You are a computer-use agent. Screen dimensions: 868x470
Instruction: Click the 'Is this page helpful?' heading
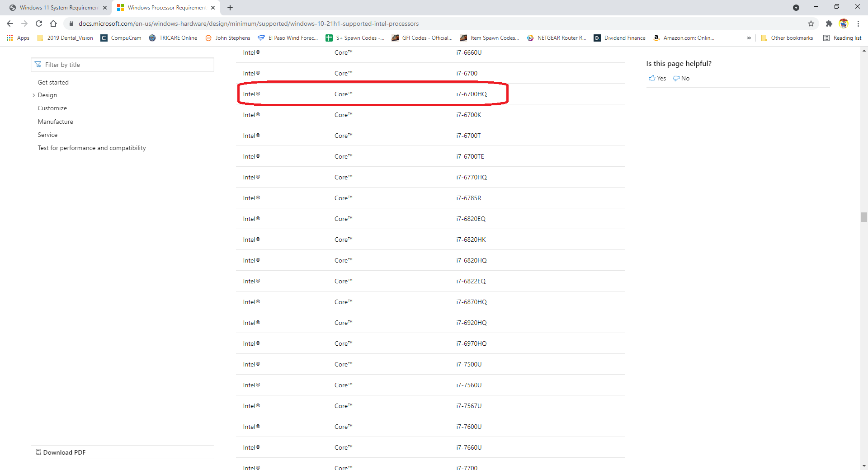(x=679, y=64)
